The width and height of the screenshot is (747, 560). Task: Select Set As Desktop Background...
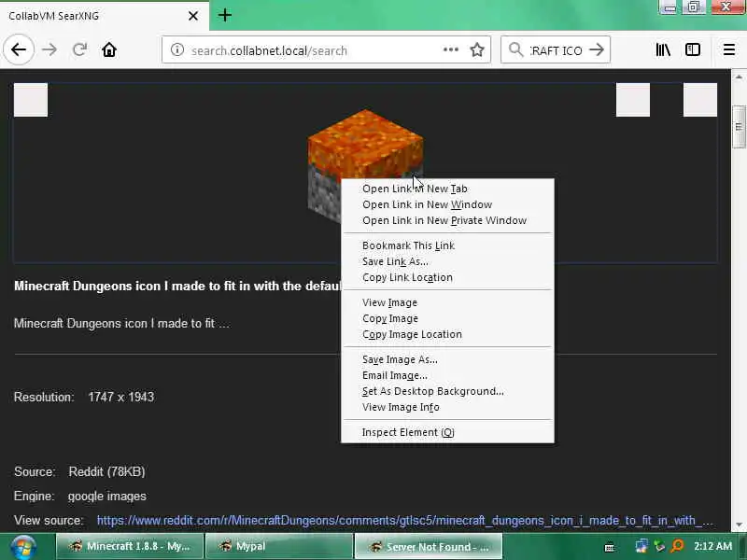click(x=447, y=391)
